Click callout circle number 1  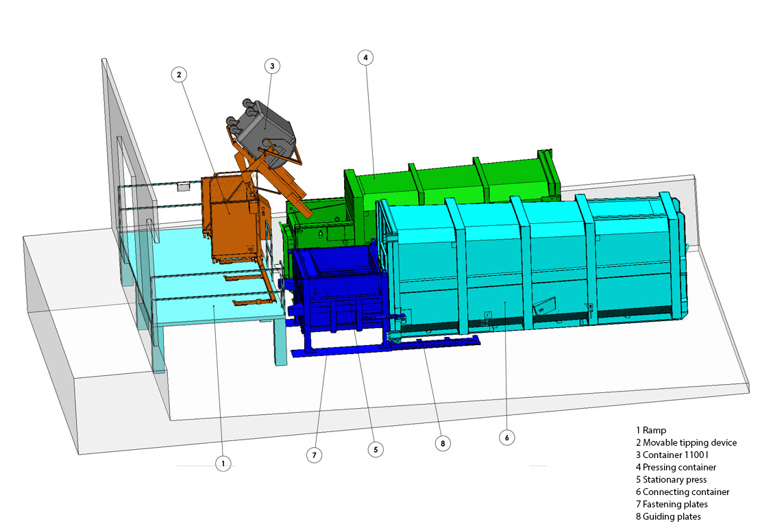[x=223, y=464]
